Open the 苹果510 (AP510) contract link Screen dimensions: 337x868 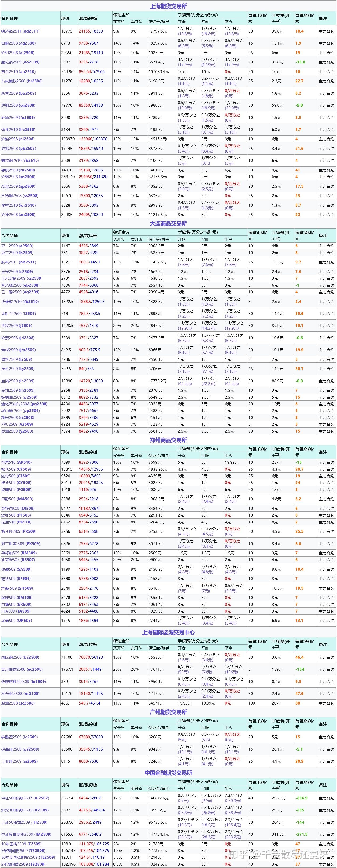(x=17, y=462)
